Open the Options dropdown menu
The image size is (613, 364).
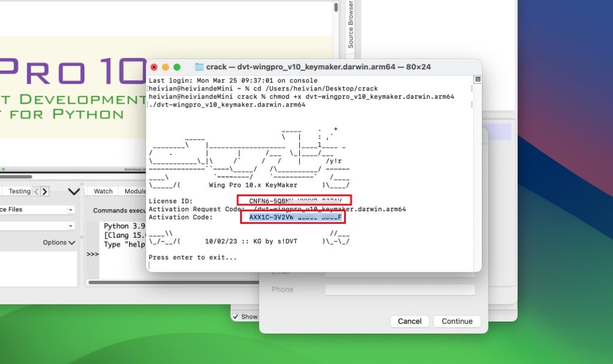[58, 242]
